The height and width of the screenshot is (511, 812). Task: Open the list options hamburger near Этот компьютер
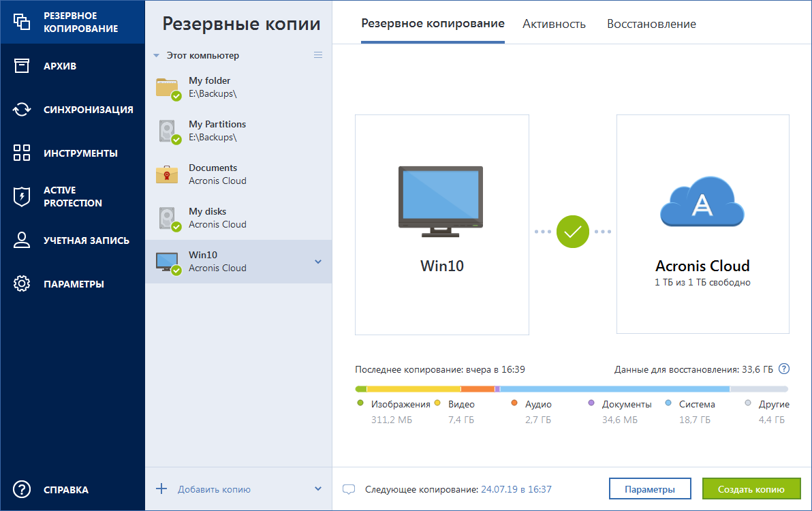tap(317, 55)
